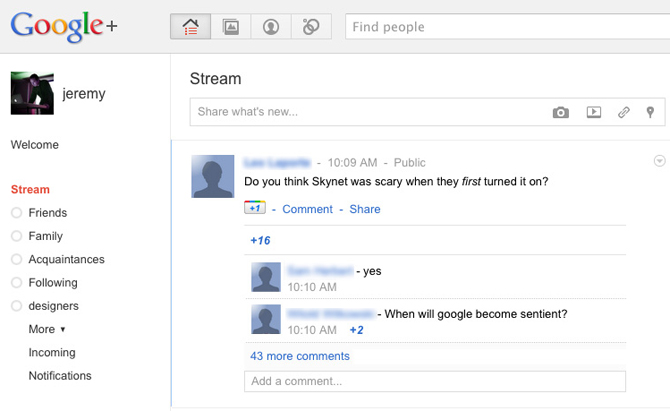Viewport: 670px width, 411px height.
Task: Expand 43 more comments
Action: pos(300,356)
